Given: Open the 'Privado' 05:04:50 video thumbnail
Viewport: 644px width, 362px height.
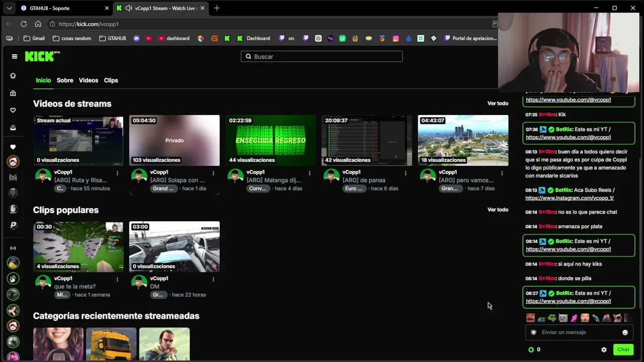Looking at the screenshot, I should point(175,140).
